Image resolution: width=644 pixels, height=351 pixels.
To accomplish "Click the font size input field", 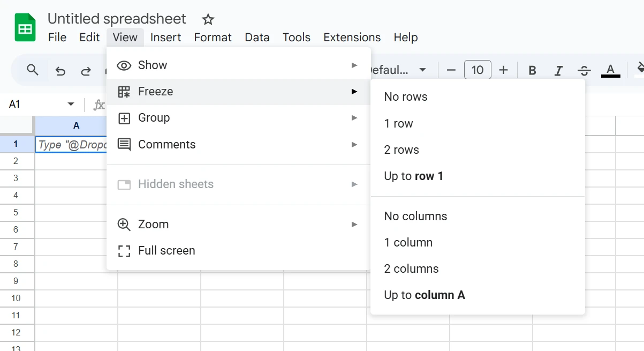I will tap(478, 70).
